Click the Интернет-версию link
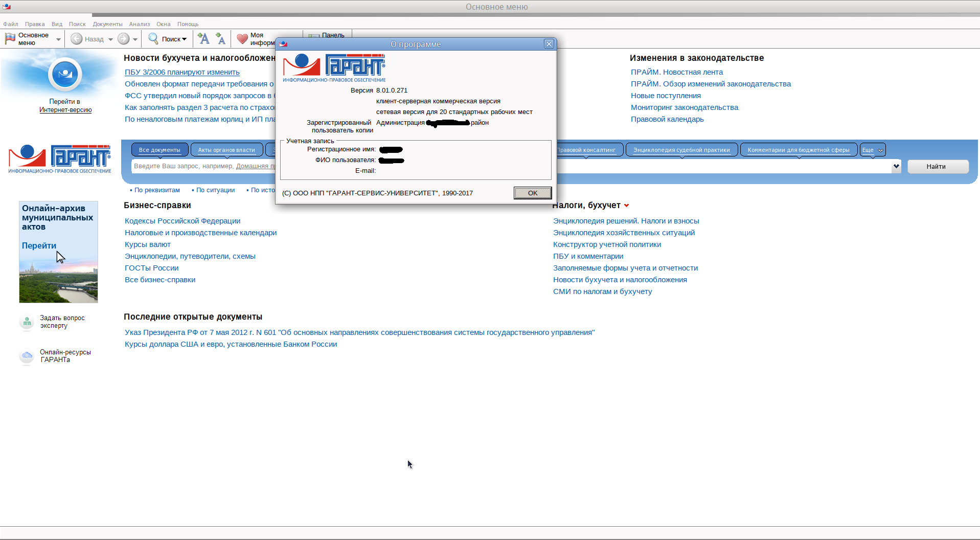This screenshot has height=540, width=980. [x=65, y=110]
